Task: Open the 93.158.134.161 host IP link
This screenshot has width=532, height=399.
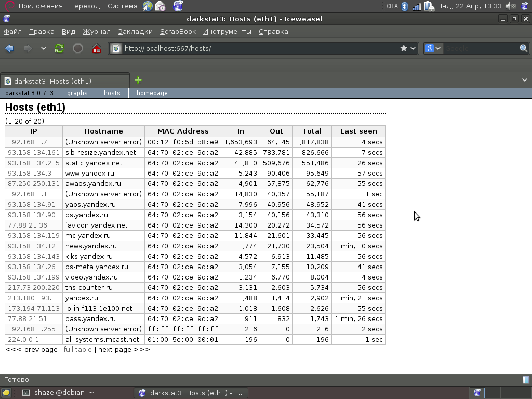Action: click(34, 152)
